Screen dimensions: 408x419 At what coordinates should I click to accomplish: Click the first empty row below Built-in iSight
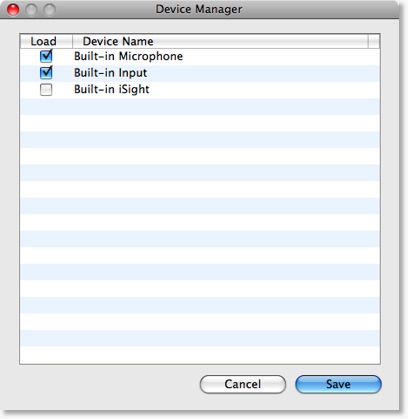pos(200,107)
